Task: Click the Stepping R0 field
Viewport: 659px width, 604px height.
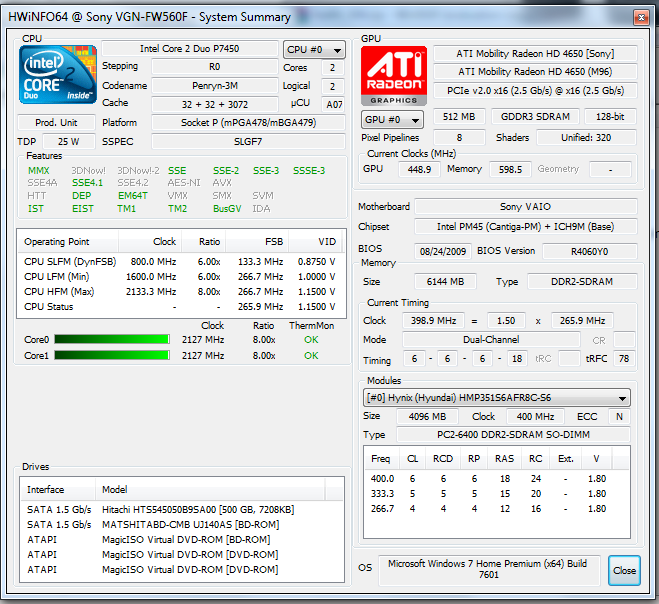Action: tap(215, 67)
